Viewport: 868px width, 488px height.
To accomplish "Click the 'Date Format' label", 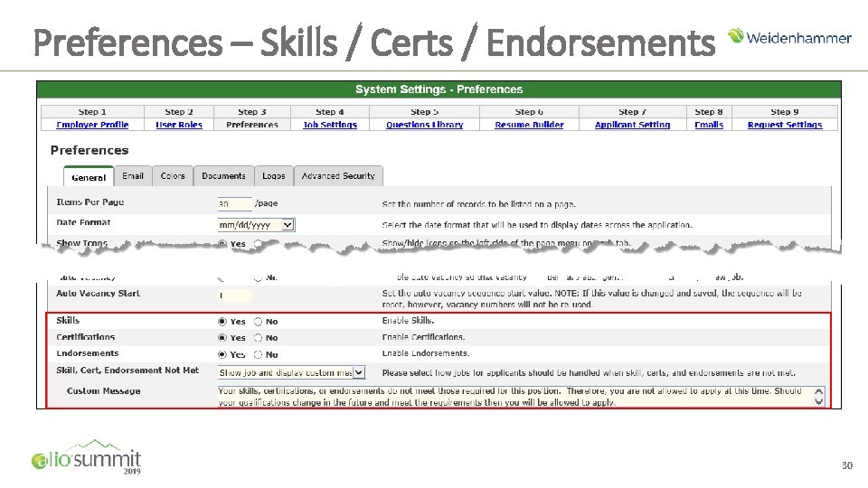I will click(x=83, y=222).
